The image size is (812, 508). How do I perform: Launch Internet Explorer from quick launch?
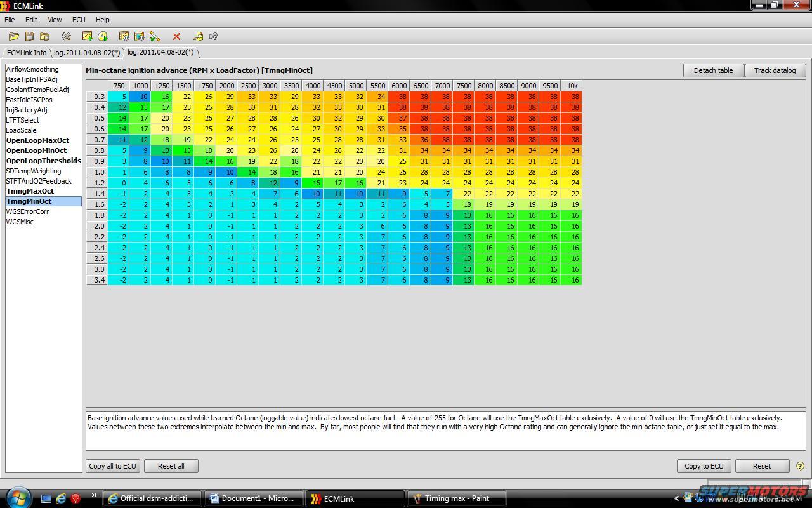click(x=61, y=498)
